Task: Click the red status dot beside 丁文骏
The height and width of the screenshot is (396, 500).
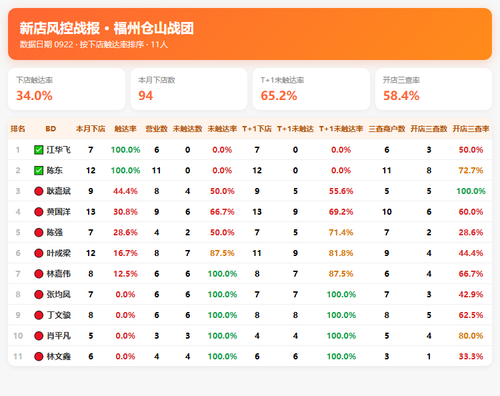Action: click(x=39, y=315)
